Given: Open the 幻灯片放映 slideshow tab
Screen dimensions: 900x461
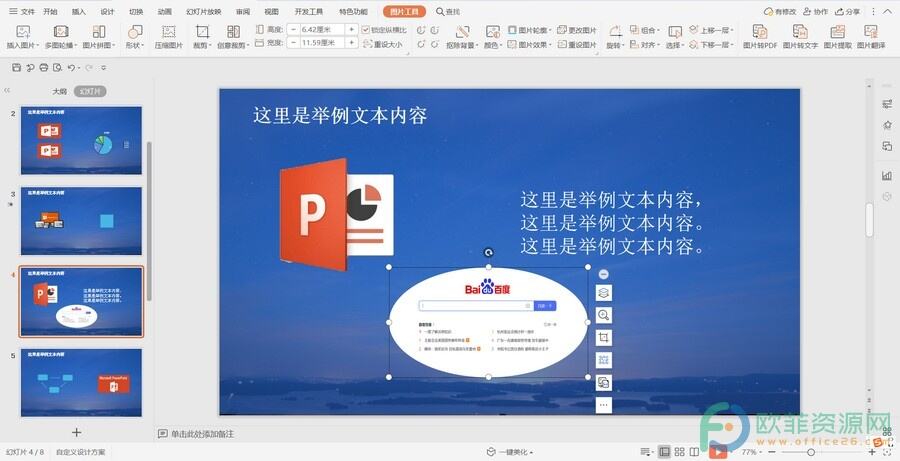Looking at the screenshot, I should point(204,11).
